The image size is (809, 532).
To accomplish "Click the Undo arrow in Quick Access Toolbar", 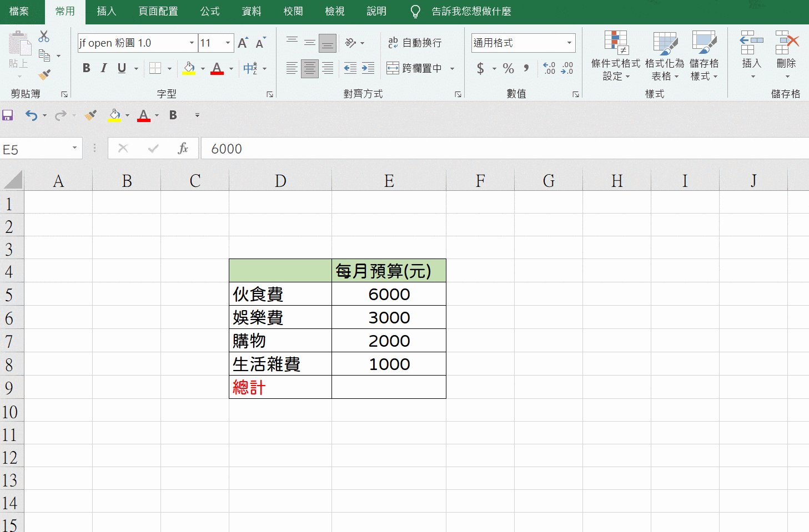I will pyautogui.click(x=31, y=115).
